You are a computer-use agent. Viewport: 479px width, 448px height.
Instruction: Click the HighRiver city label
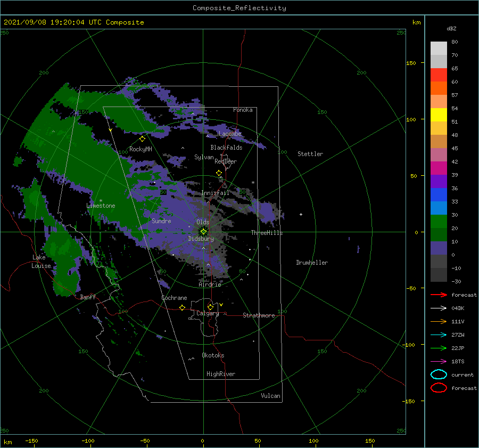221,374
